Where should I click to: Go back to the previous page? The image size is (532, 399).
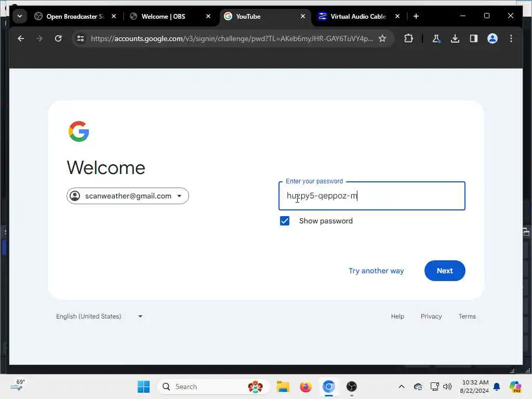coord(21,38)
